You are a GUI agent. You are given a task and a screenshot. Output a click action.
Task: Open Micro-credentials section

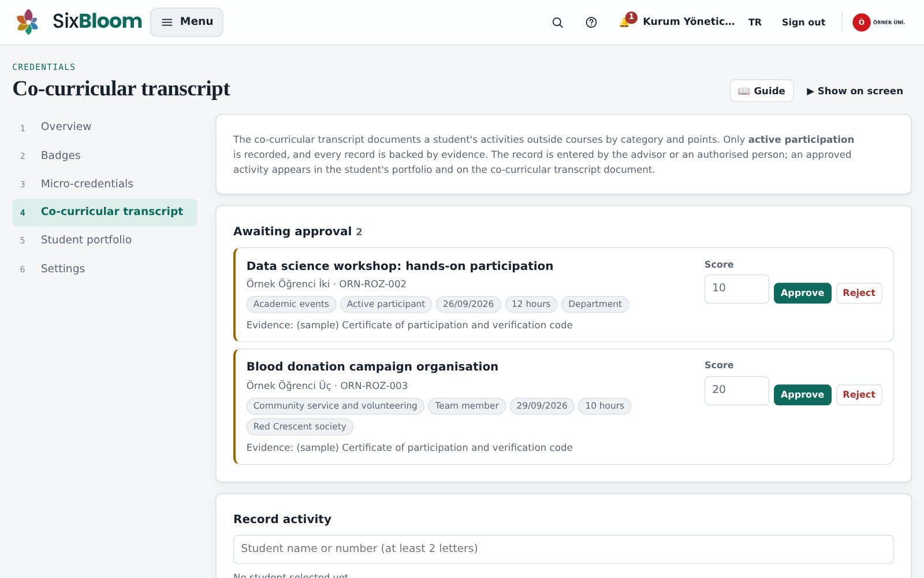coord(105,183)
